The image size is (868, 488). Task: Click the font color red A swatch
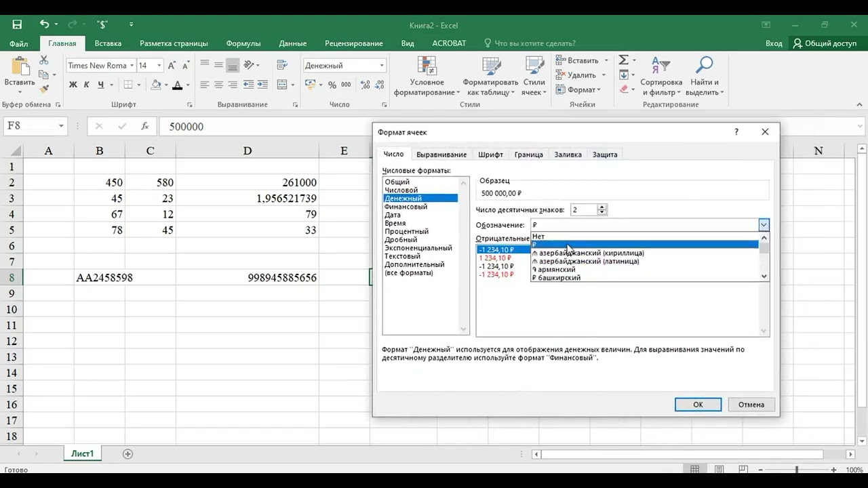(178, 85)
